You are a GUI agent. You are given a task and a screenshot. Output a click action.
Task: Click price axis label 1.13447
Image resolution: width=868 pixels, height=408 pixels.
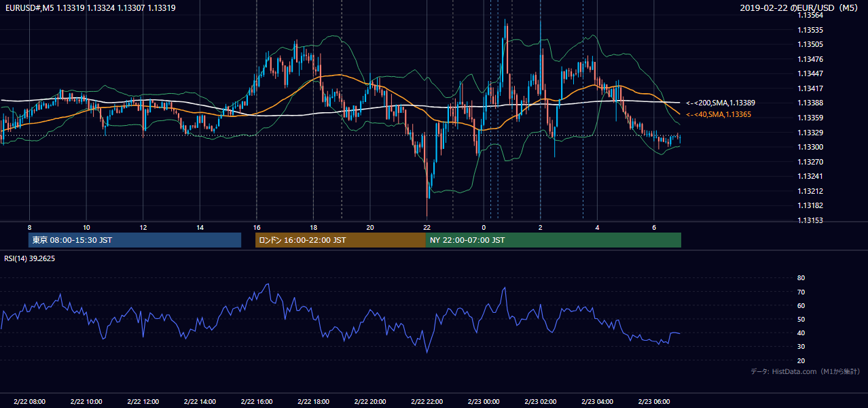[811, 73]
